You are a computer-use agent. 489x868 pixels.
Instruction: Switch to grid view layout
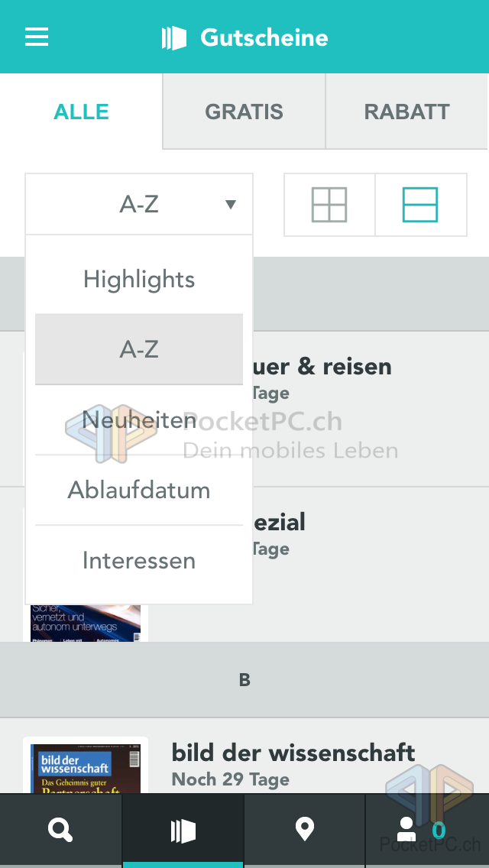coord(329,205)
